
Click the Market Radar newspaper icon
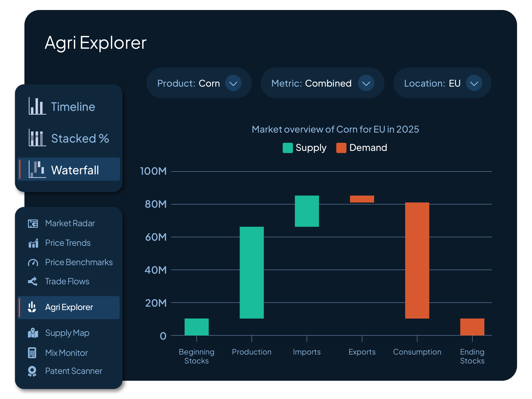(x=33, y=224)
